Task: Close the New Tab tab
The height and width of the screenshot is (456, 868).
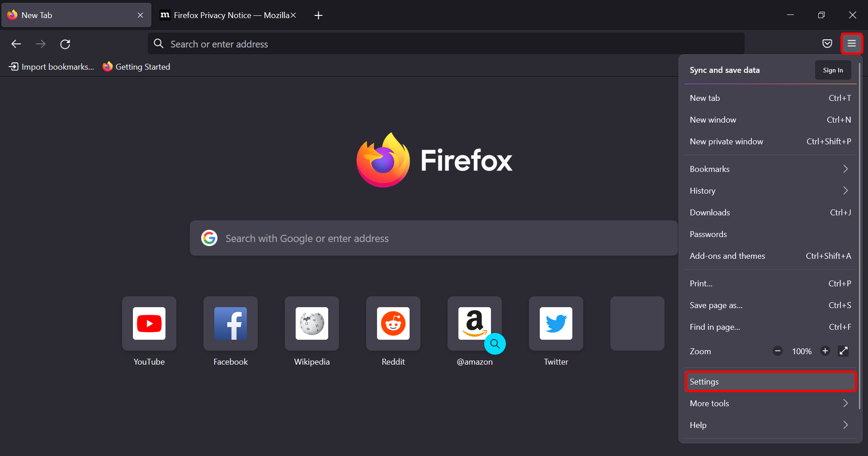Action: [141, 15]
